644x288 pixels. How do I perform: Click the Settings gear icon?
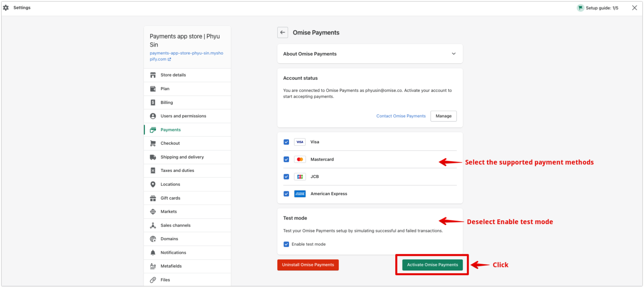[6, 8]
